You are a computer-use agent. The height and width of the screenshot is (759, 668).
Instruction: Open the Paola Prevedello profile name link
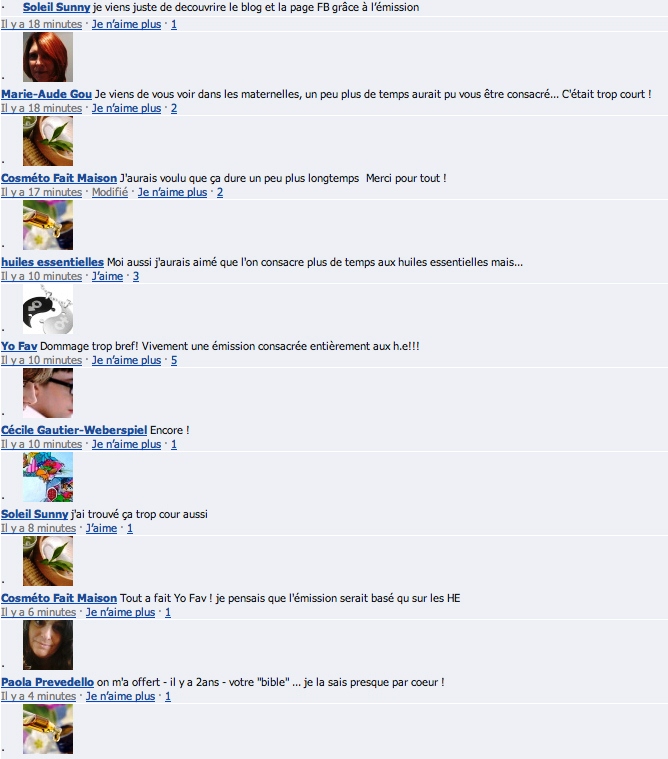click(47, 682)
